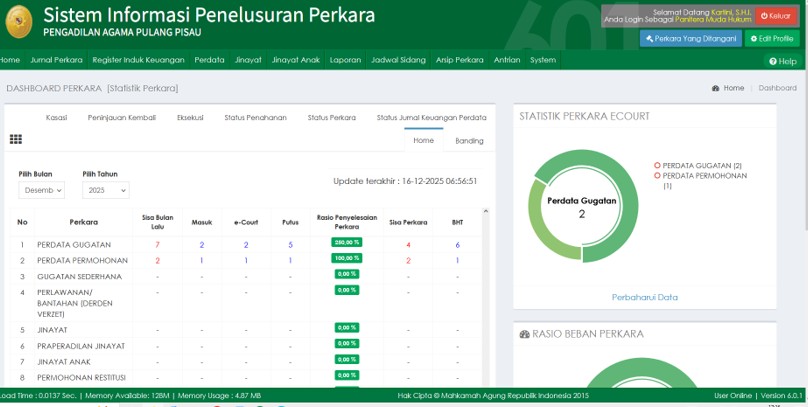This screenshot has width=808, height=407.
Task: Click the court emblem logo
Action: [19, 22]
